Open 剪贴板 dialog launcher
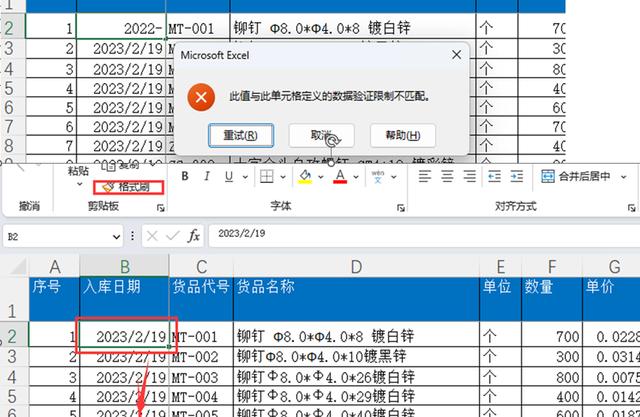This screenshot has width=640, height=417. [160, 208]
